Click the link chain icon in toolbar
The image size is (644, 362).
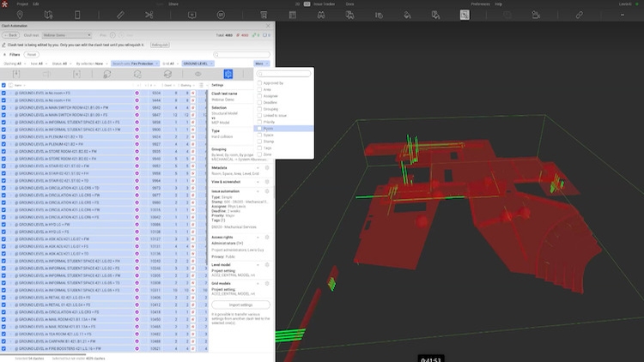(x=578, y=15)
